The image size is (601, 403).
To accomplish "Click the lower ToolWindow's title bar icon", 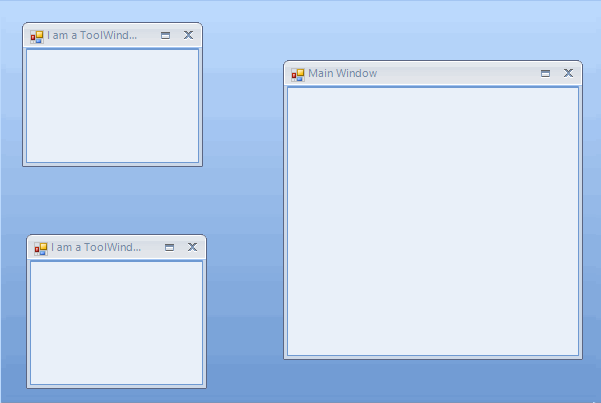I will pos(40,248).
